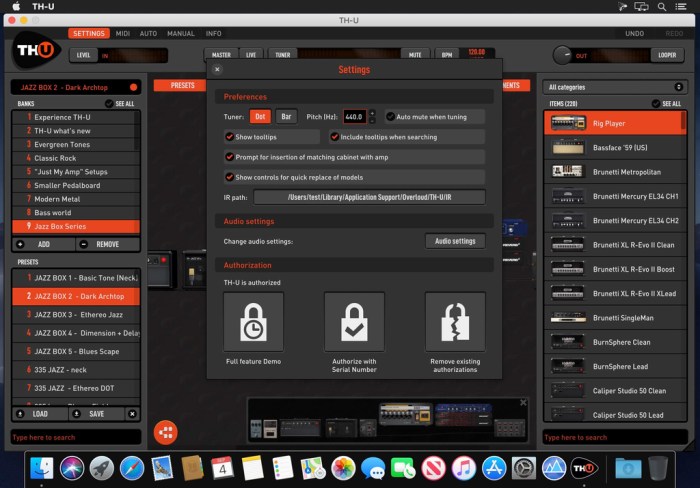This screenshot has width=700, height=488.
Task: Click the UNDO button
Action: 634,33
